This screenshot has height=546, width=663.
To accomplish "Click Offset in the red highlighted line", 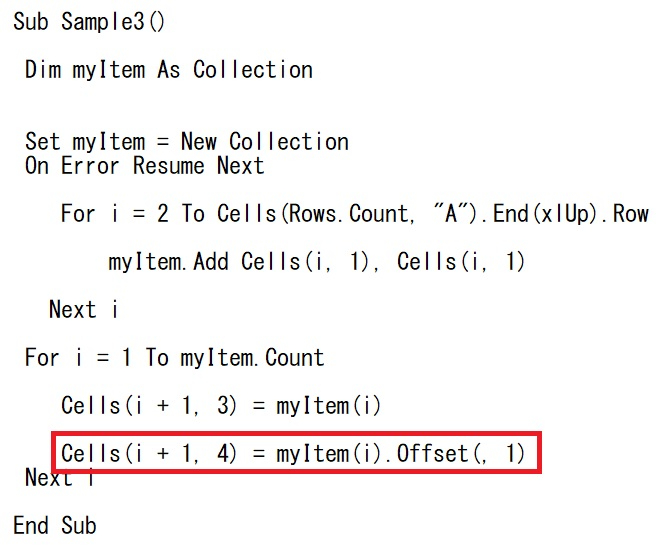I will click(432, 454).
